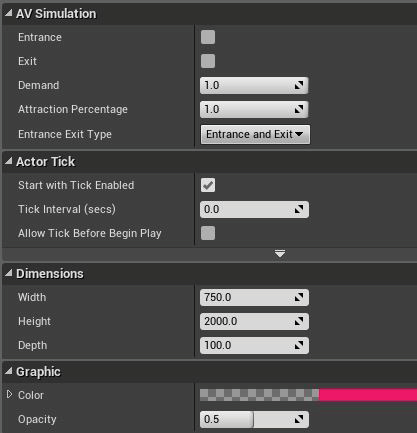This screenshot has width=417, height=433.
Task: Expand the Color property triangle
Action: (x=9, y=395)
